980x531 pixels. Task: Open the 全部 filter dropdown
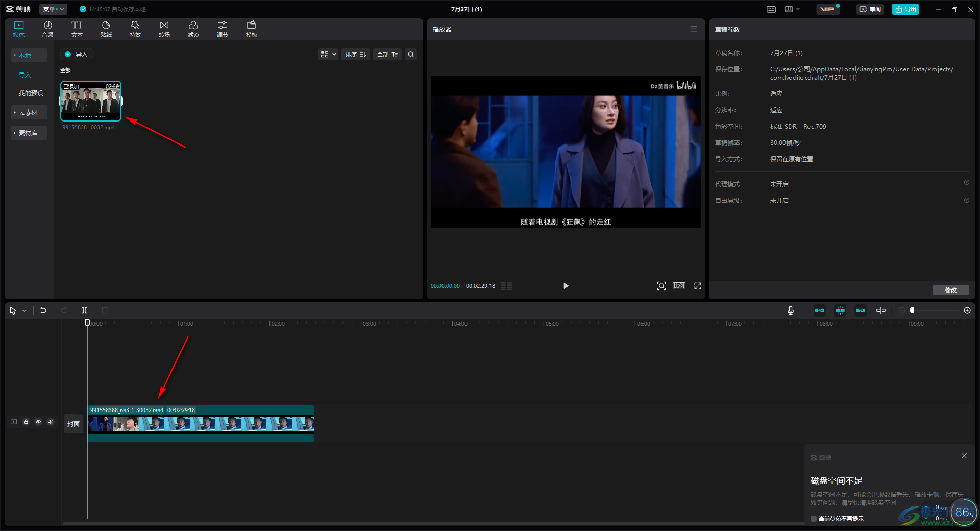pyautogui.click(x=387, y=54)
